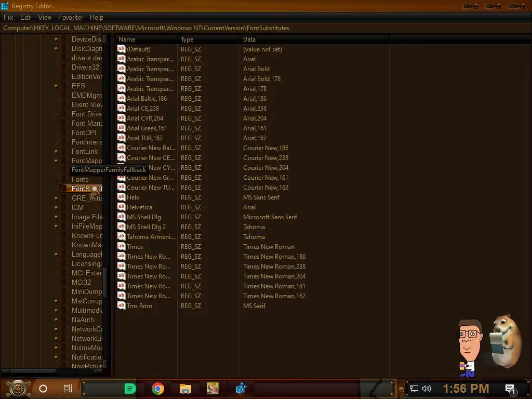Click the ab icon for Arial CE,238
The image size is (532, 399).
click(121, 108)
